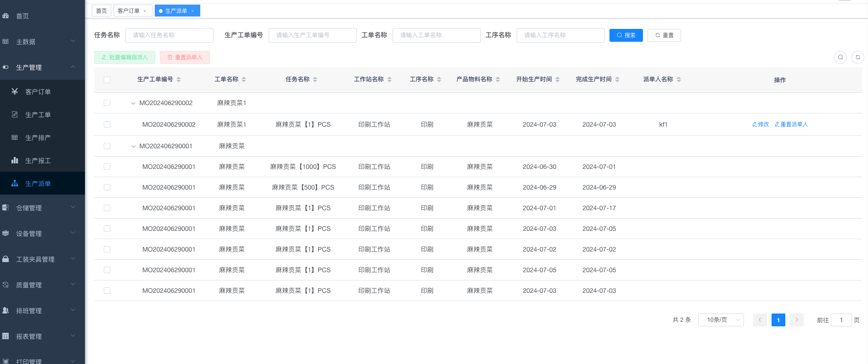Switch to the 首页 tab

pyautogui.click(x=101, y=11)
